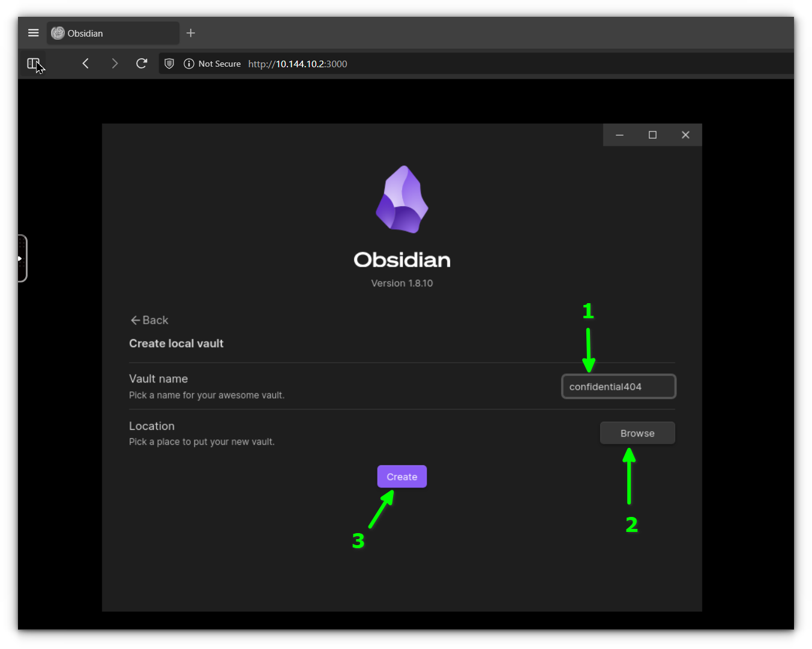
Task: Maximize the Obsidian window
Action: (652, 135)
